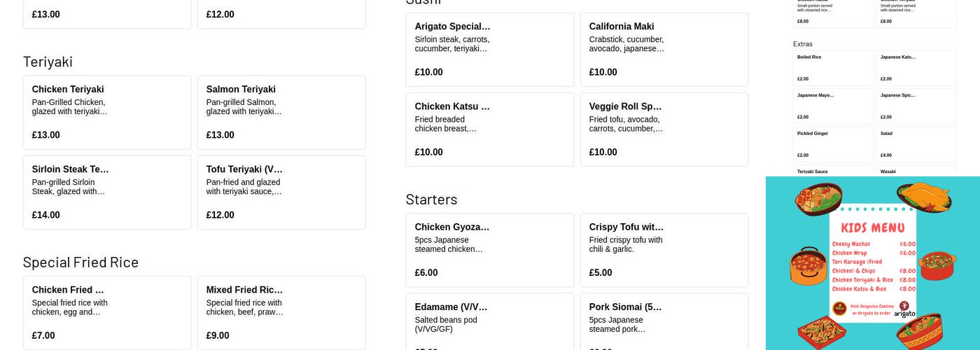Image resolution: width=980 pixels, height=350 pixels.
Task: Click the orange stew pot illustration
Action: point(808,265)
